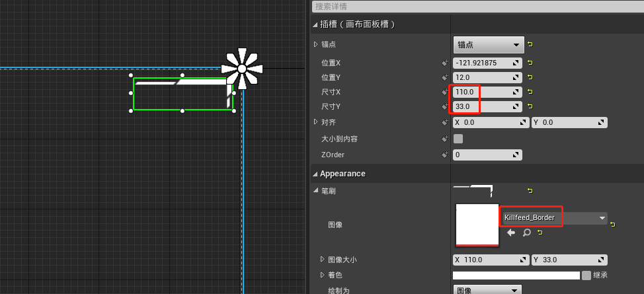Click the 位置X label

(x=331, y=63)
